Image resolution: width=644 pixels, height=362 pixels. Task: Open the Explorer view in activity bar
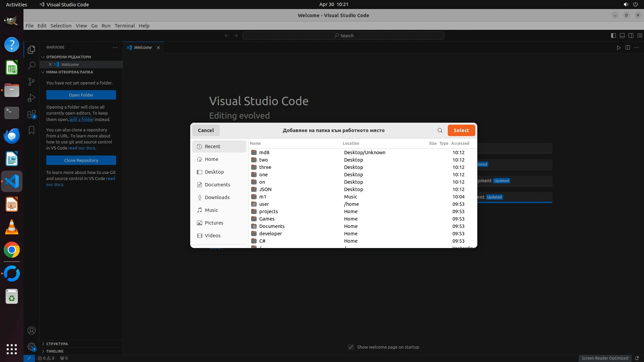pyautogui.click(x=32, y=50)
